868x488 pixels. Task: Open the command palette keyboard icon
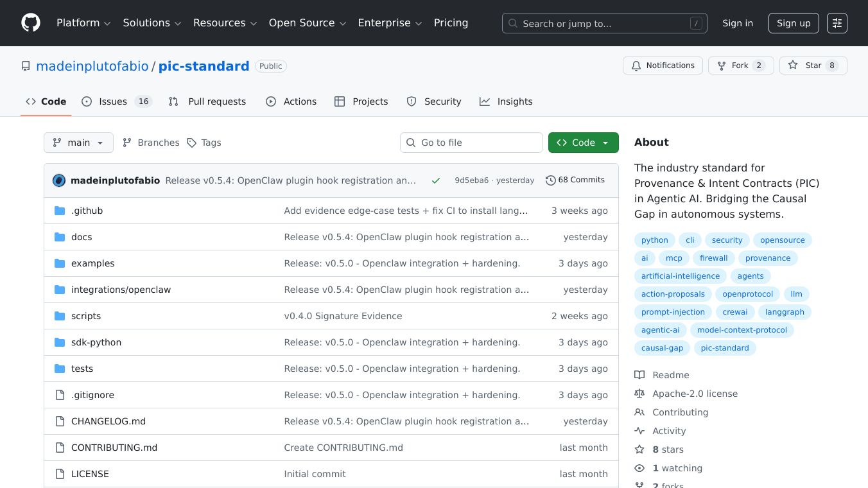tap(837, 23)
